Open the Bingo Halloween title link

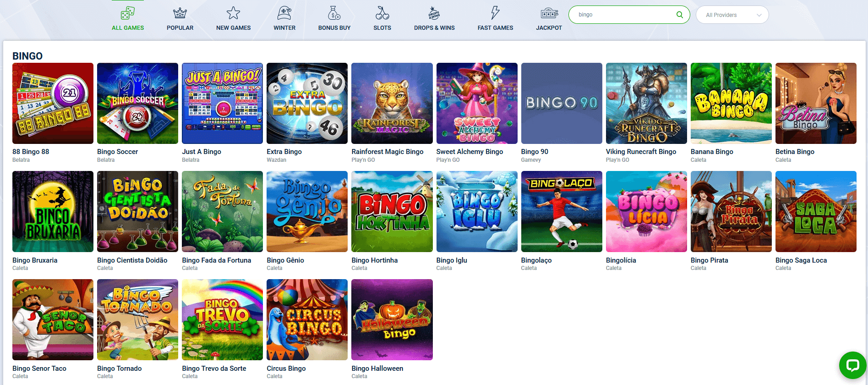click(377, 368)
